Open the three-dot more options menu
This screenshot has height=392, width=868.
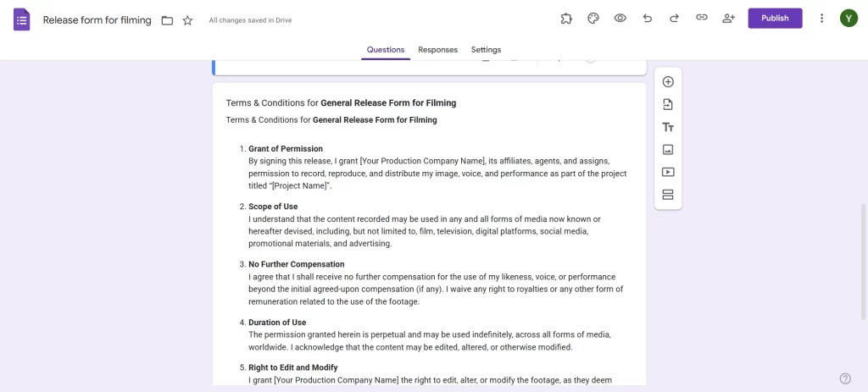(821, 19)
